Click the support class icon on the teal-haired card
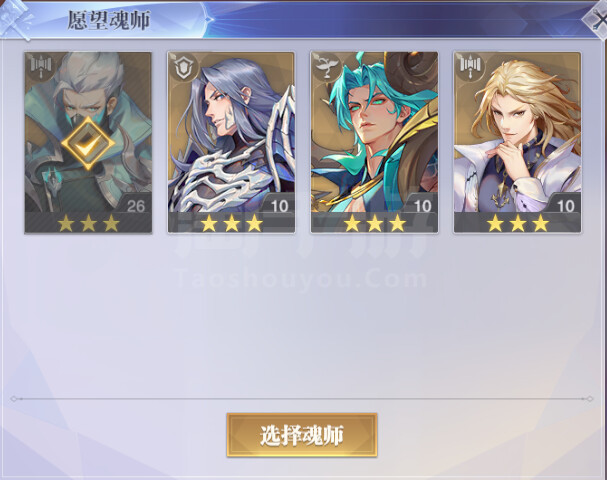The width and height of the screenshot is (607, 480). 327,67
